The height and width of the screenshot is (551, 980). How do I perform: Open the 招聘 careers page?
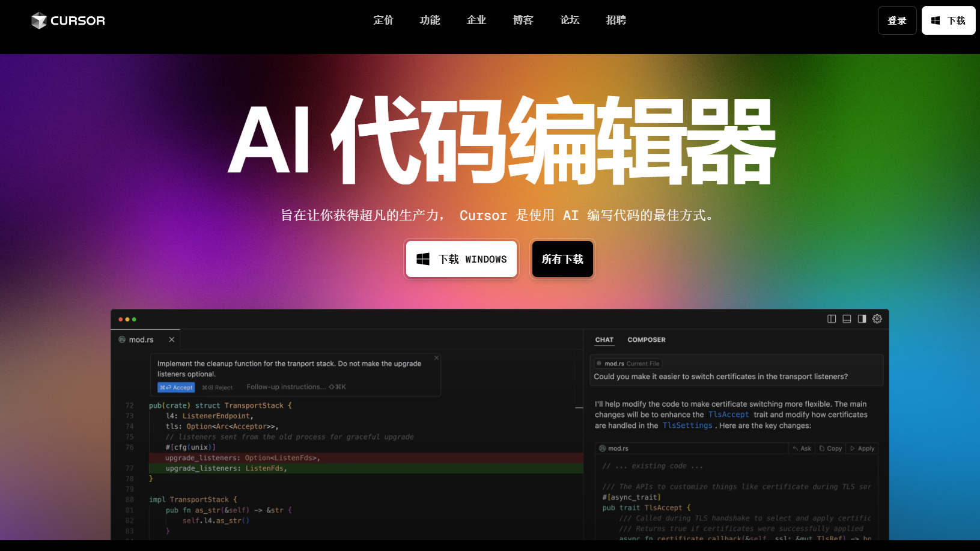(x=616, y=20)
